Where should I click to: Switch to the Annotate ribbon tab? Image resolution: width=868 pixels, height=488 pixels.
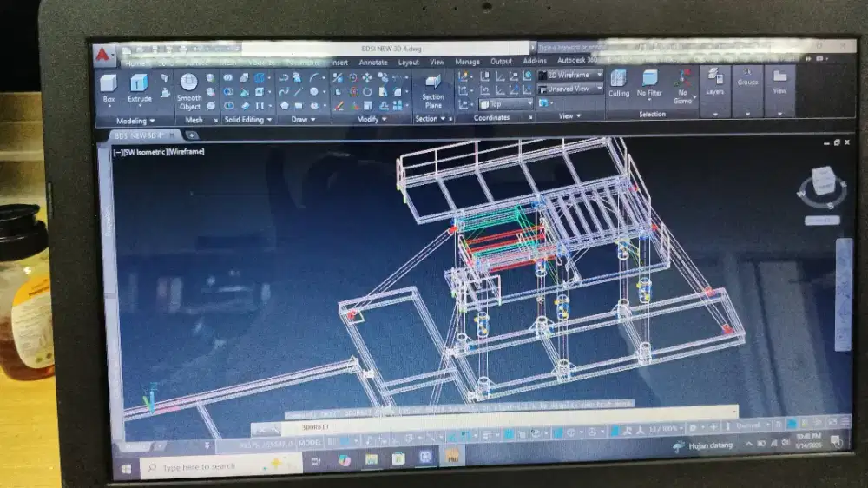373,63
